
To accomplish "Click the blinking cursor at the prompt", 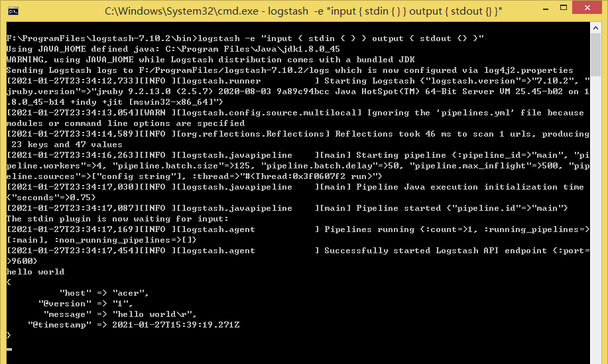I will 9,349.
